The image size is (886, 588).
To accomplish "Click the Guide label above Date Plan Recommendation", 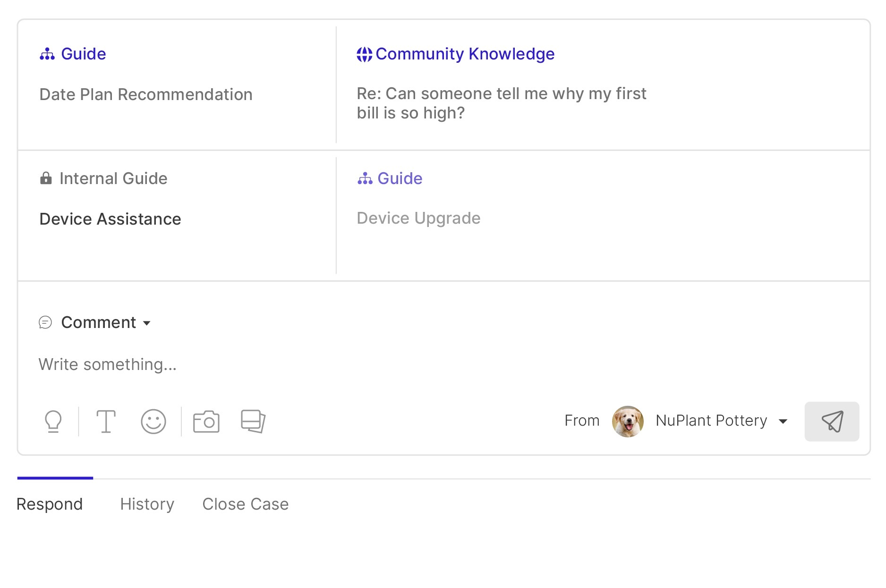I will coord(84,54).
